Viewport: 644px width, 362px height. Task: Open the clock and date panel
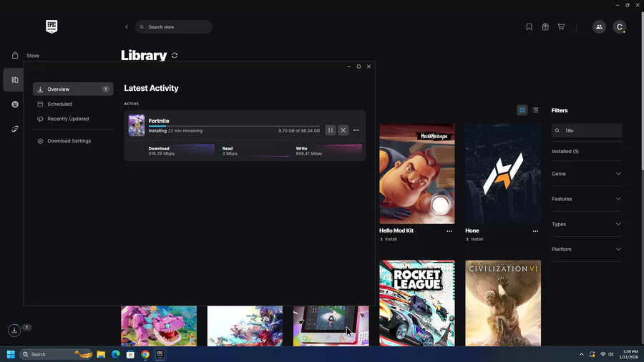click(628, 354)
